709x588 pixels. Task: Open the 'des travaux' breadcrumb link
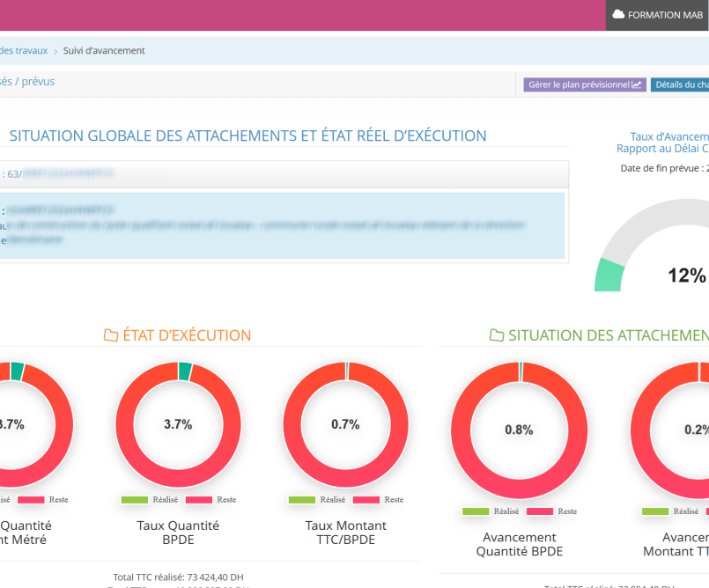(x=24, y=51)
